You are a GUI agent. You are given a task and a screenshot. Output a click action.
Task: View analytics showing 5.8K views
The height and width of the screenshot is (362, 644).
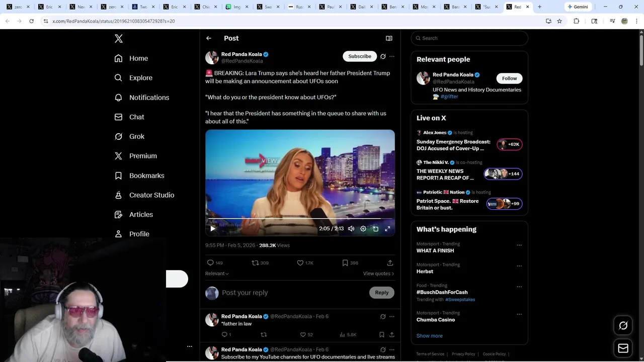(x=348, y=335)
